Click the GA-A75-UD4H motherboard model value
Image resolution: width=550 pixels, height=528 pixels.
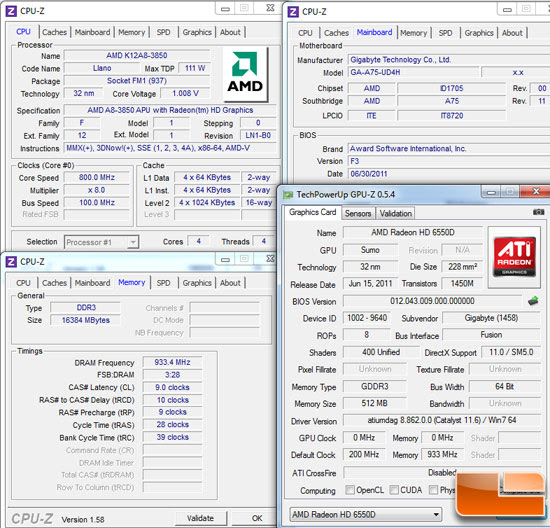(x=414, y=73)
